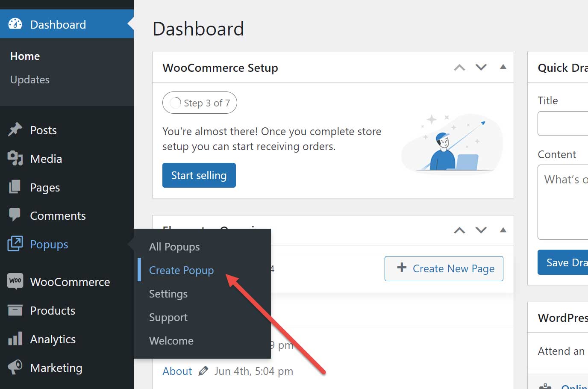This screenshot has width=588, height=389.
Task: Open the Updates submenu item
Action: (x=30, y=80)
